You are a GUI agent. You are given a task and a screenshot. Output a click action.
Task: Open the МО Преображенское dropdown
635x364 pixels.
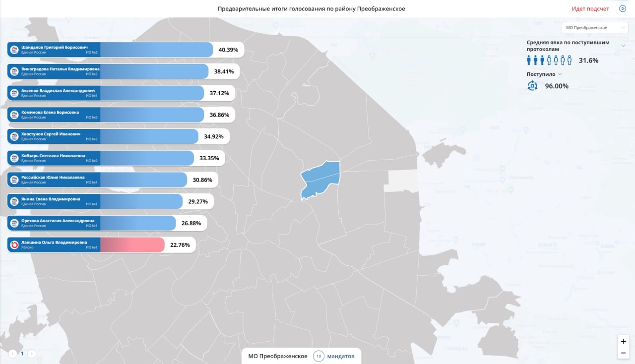(x=595, y=28)
